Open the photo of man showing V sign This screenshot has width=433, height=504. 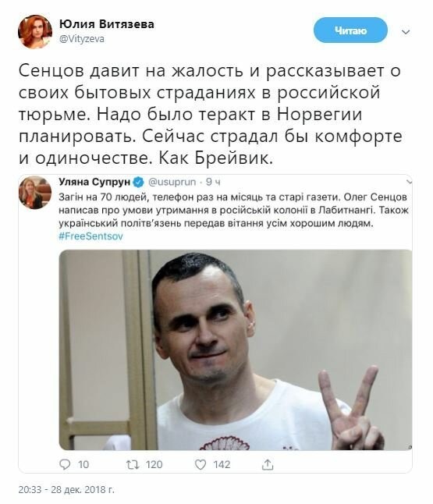pyautogui.click(x=236, y=350)
